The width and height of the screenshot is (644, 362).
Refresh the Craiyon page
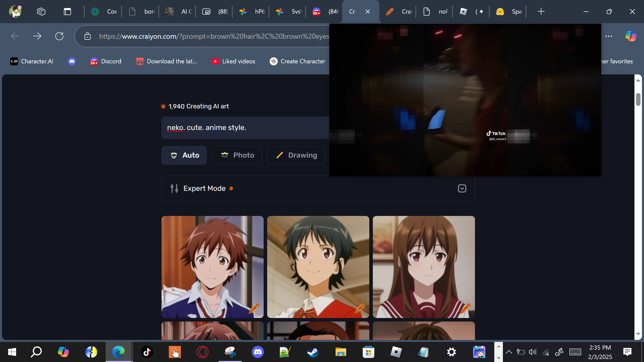[59, 36]
